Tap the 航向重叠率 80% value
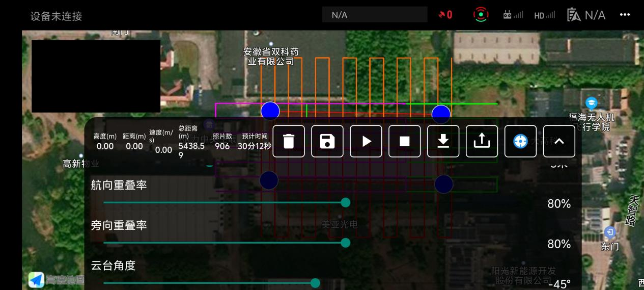Image resolution: width=644 pixels, height=290 pixels. (x=559, y=204)
